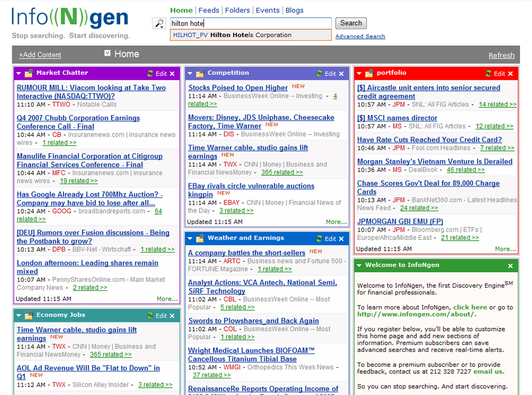
Task: Open the Folders tab
Action: [237, 10]
